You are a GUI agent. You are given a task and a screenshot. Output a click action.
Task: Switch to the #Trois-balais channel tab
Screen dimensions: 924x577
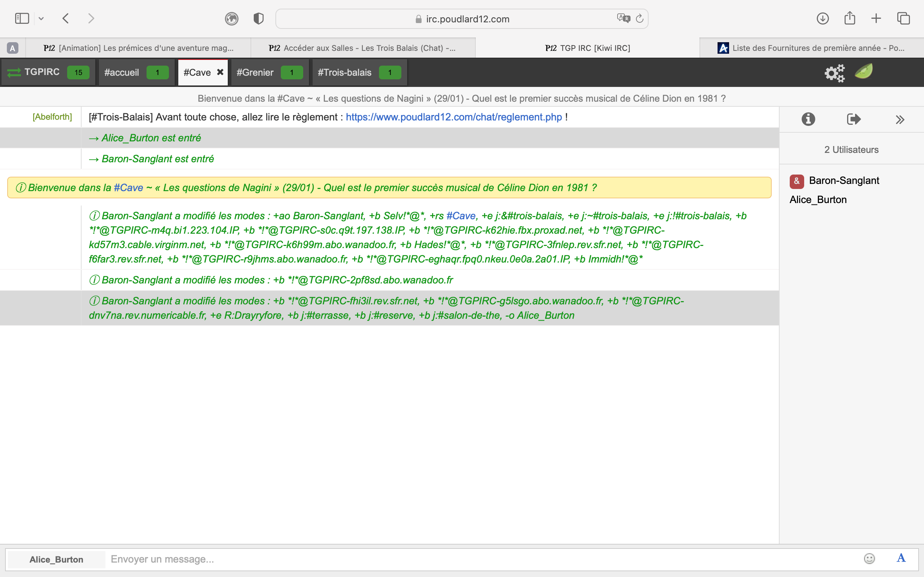tap(344, 72)
